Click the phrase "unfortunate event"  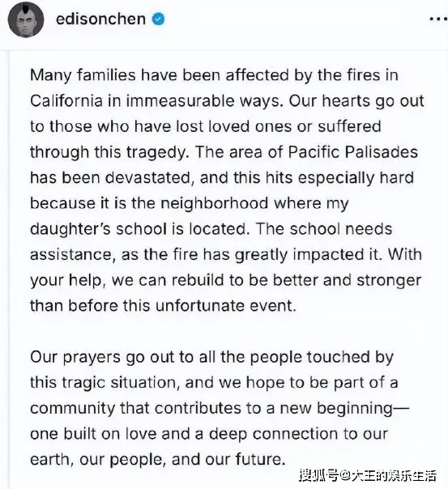tap(225, 306)
